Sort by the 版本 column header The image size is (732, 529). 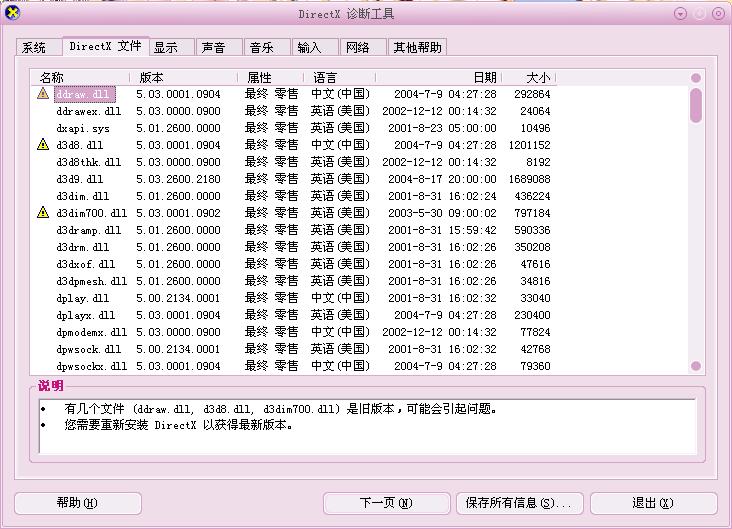pos(183,77)
